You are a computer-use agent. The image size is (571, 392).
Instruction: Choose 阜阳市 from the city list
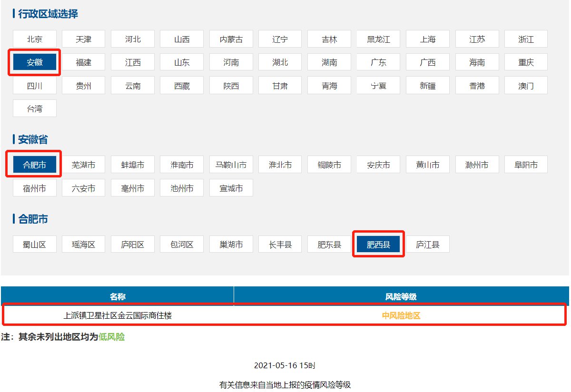525,164
